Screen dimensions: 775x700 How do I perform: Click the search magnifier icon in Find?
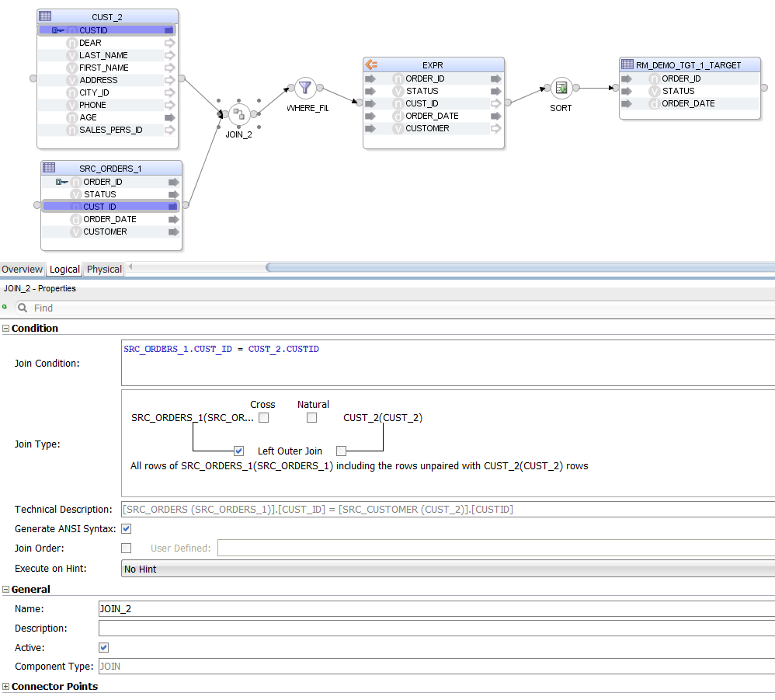point(23,308)
